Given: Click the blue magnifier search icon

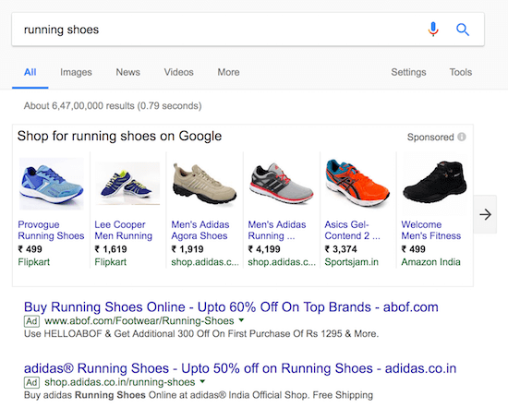Looking at the screenshot, I should [x=463, y=30].
